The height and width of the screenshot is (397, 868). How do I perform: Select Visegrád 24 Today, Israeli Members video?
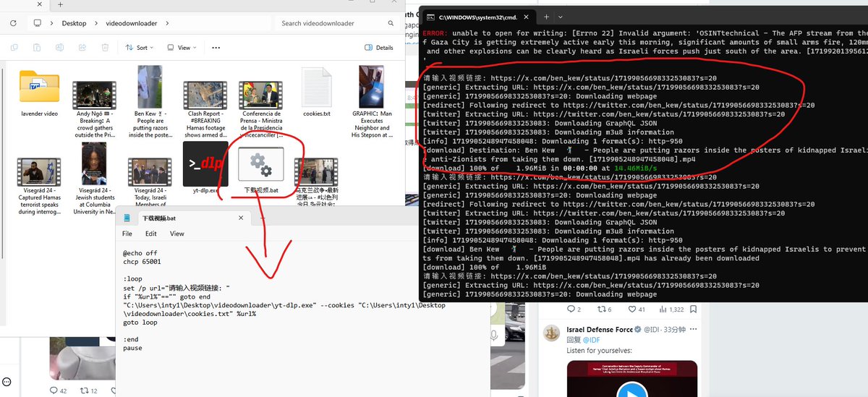[150, 172]
